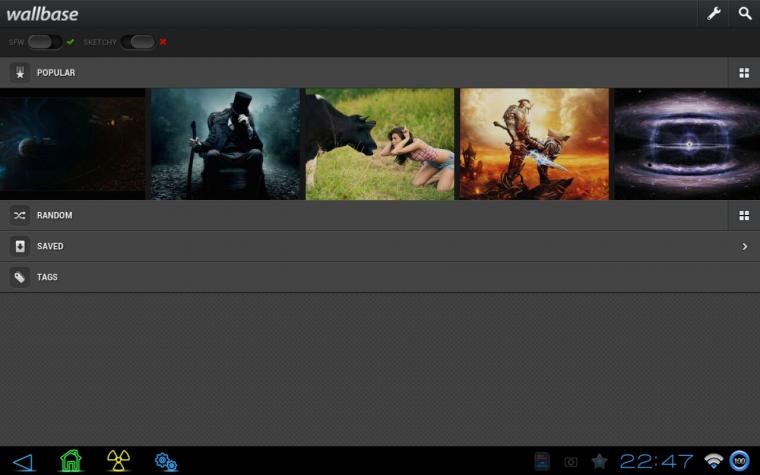Open the fiery warrior wallpaper thumbnail
Screen dimensions: 760x475
pos(534,144)
